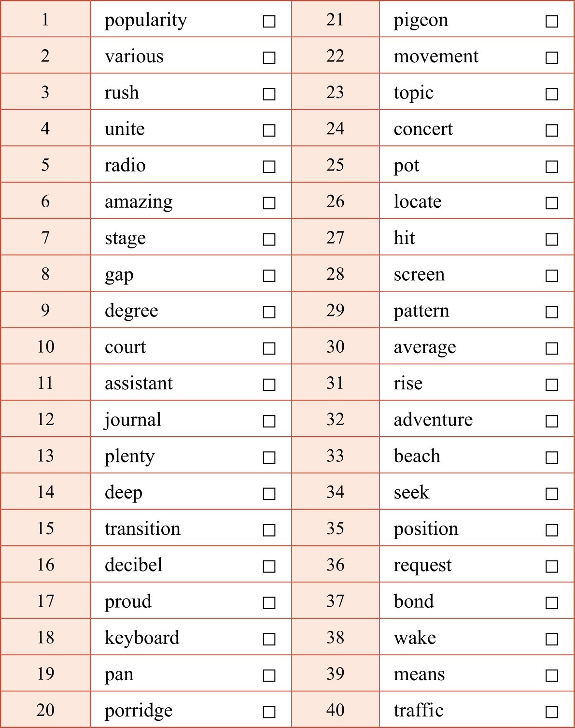575x728 pixels.
Task: Check the box next to popularity
Action: [x=269, y=21]
